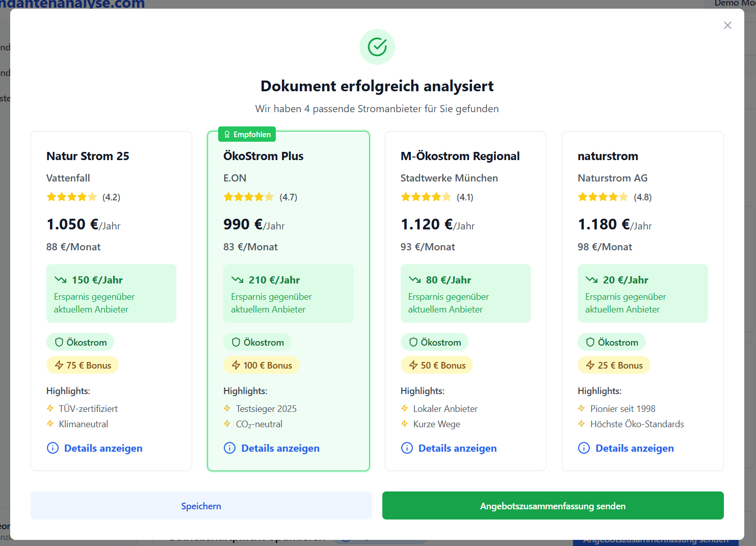Click the 98 €/Monat text
756x546 pixels.
(x=605, y=247)
